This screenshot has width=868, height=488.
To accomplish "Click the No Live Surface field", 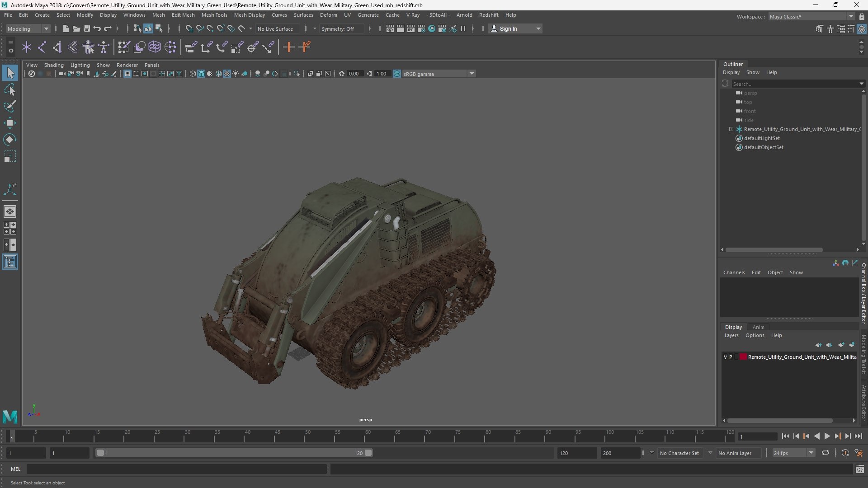I will 277,28.
